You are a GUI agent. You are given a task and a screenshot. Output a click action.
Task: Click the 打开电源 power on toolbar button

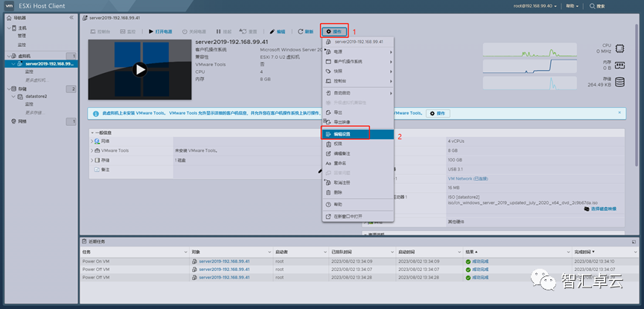coord(161,31)
